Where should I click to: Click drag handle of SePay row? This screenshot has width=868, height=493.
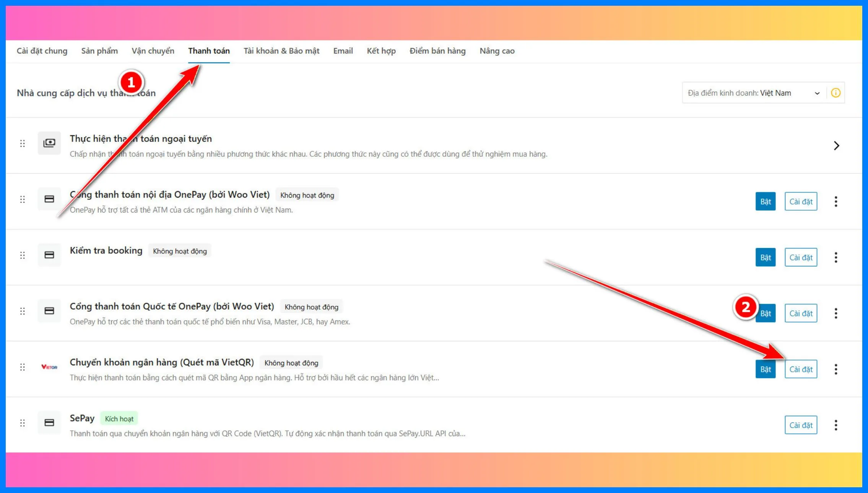point(23,423)
